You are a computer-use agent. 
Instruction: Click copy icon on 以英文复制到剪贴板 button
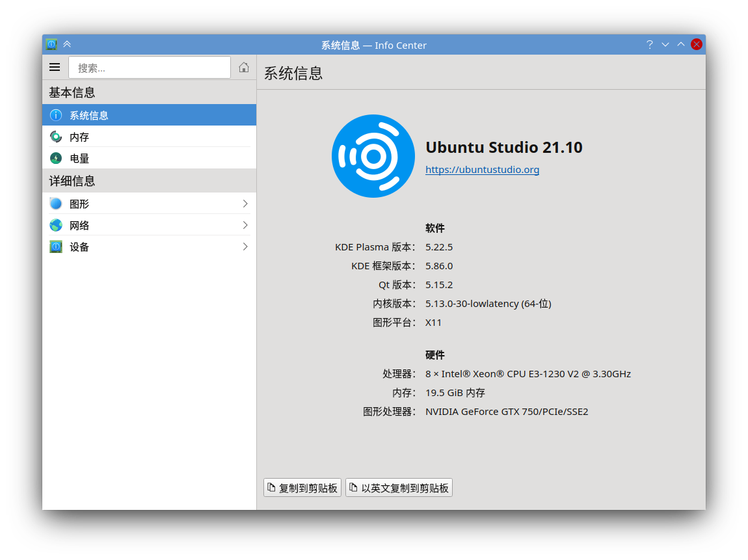(x=353, y=488)
